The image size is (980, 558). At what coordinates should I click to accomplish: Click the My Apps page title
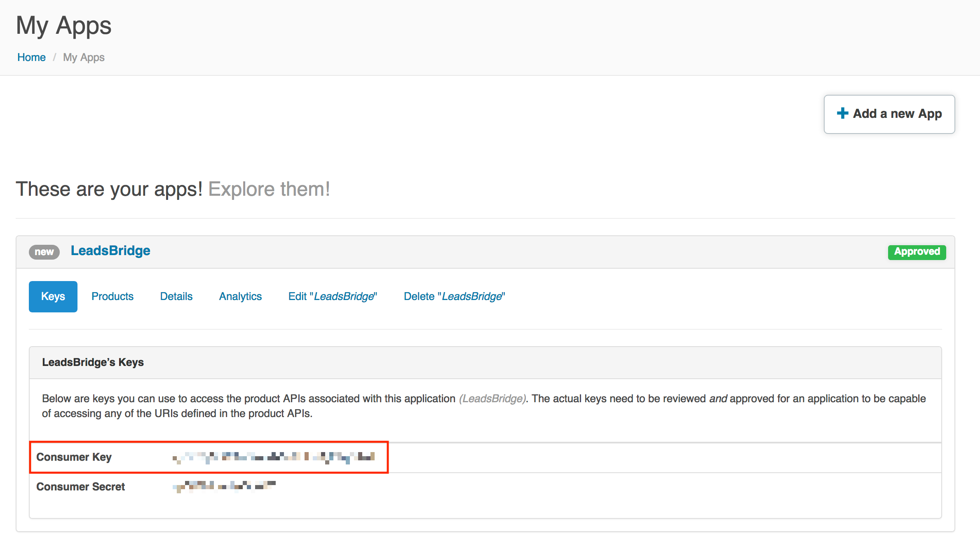pos(64,26)
